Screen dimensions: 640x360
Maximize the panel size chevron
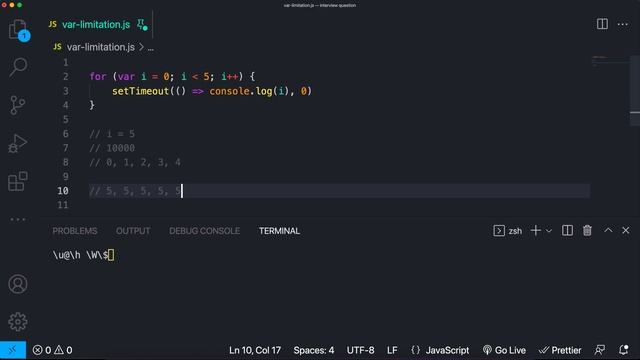click(608, 231)
